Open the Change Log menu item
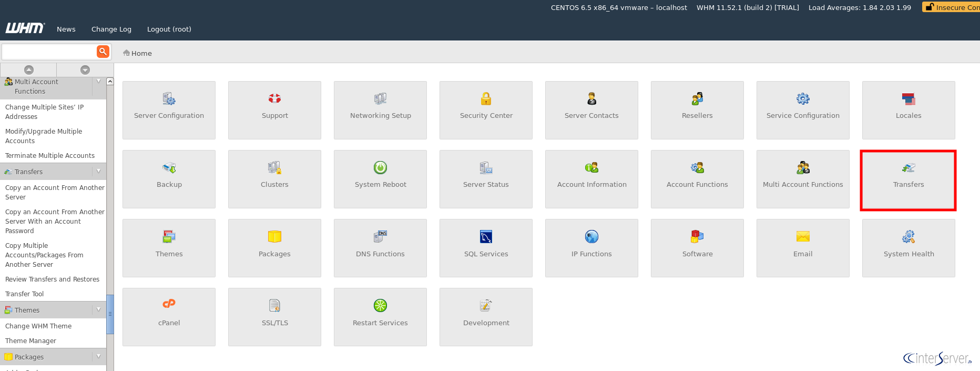The width and height of the screenshot is (980, 371). 111,29
